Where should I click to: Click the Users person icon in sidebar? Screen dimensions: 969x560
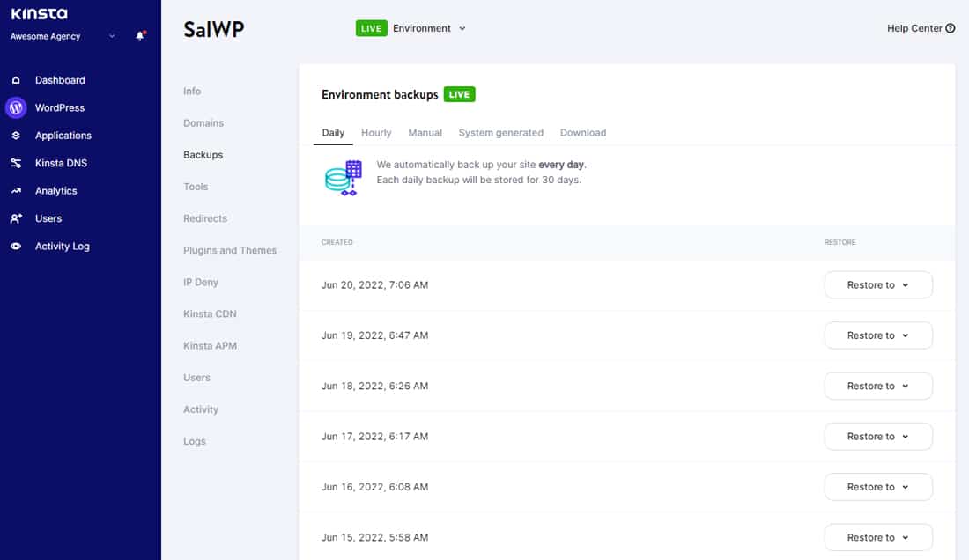(x=18, y=218)
